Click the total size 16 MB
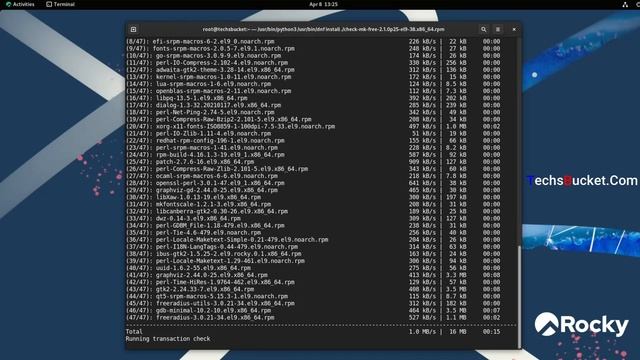This screenshot has width=640, height=360. [458, 332]
